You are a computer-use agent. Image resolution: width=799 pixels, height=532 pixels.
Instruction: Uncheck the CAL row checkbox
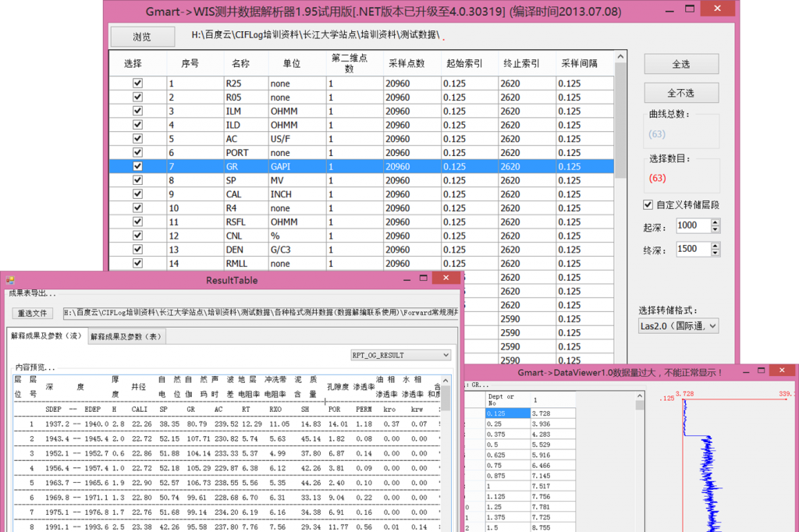coord(137,193)
